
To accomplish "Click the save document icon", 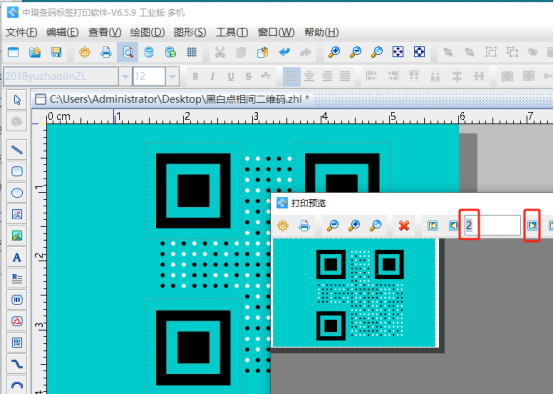I will click(x=56, y=53).
